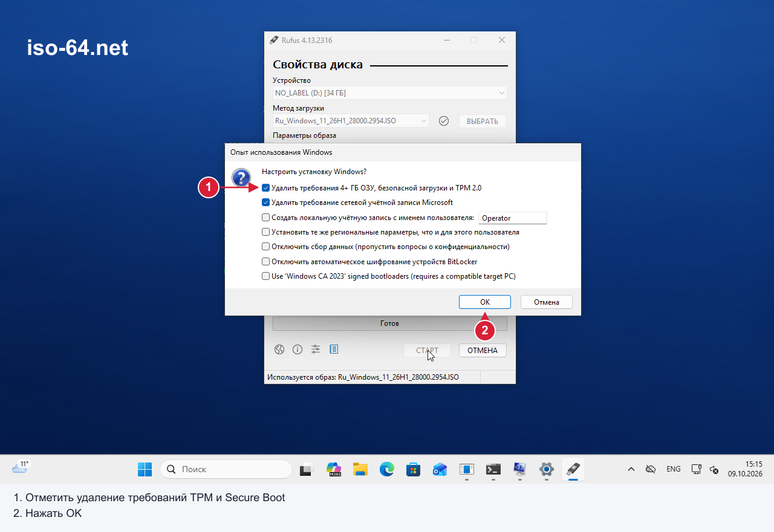Screen dimensions: 774x532
Task: Switch the ENG input language indicator
Action: pyautogui.click(x=674, y=469)
